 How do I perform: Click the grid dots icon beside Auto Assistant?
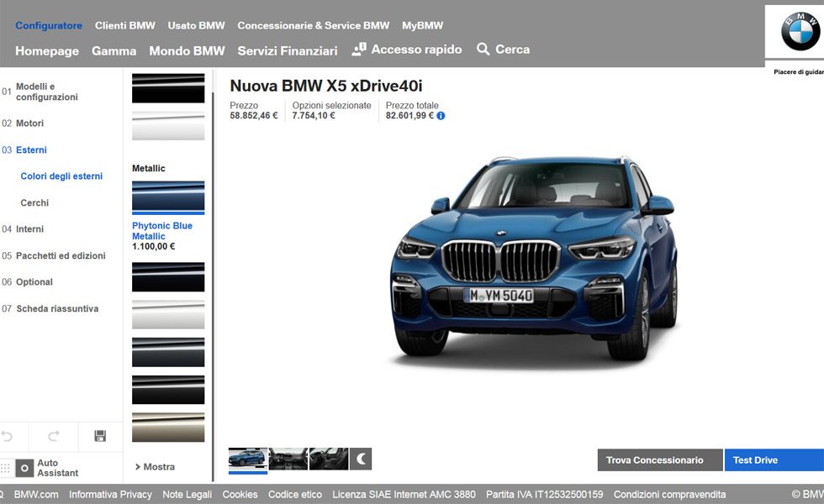[x=5, y=469]
